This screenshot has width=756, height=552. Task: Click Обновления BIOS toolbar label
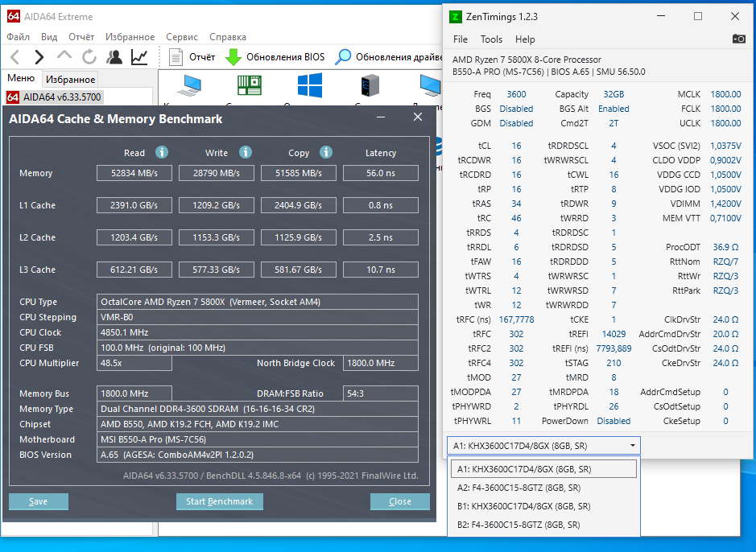click(x=286, y=57)
